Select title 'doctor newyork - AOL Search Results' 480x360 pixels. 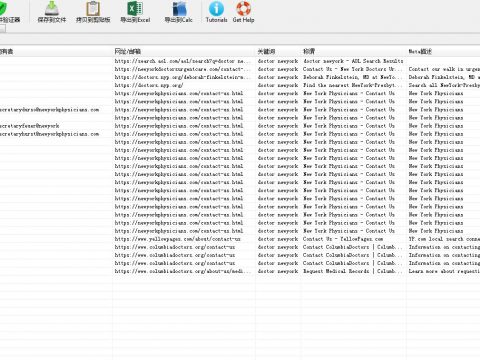pos(353,61)
